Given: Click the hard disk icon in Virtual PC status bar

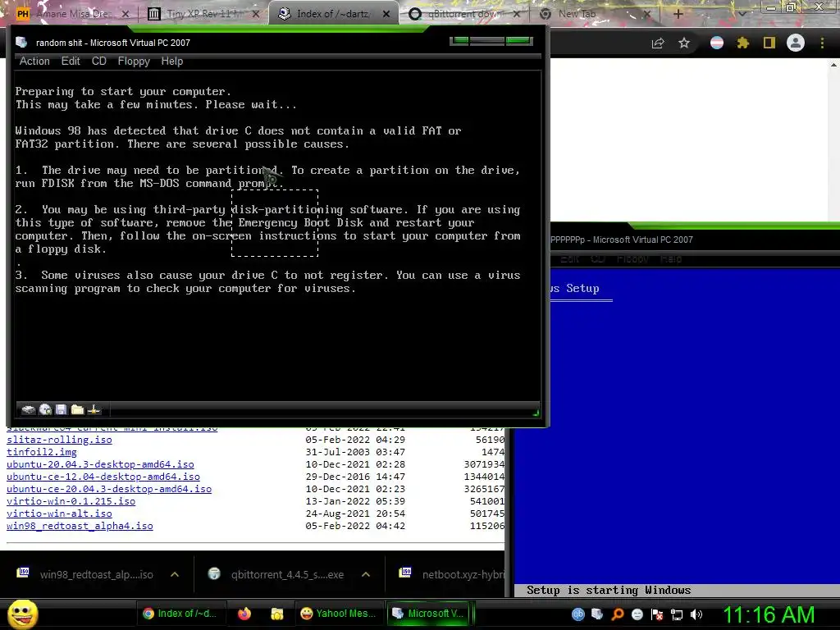Looking at the screenshot, I should pos(29,410).
